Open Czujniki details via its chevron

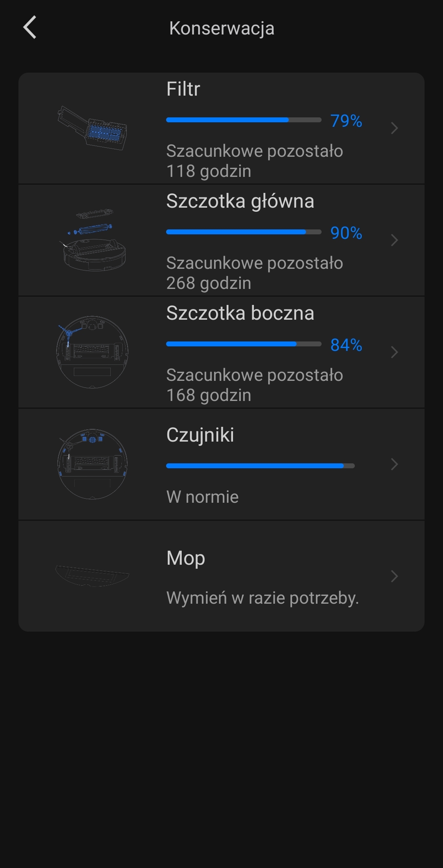pyautogui.click(x=394, y=464)
